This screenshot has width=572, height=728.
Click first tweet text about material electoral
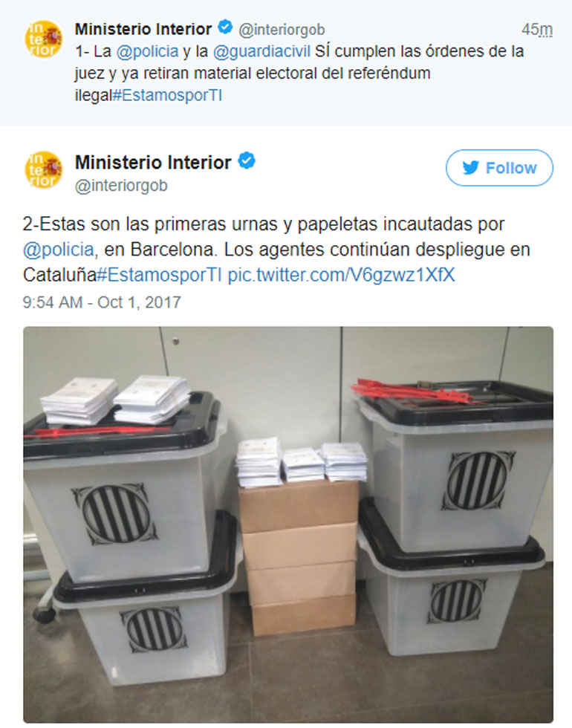[299, 74]
